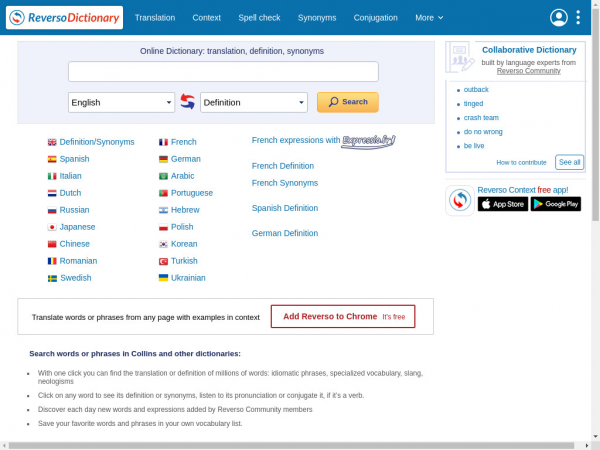Open the 'crash team' dictionary entry
Viewport: 600px width, 450px height.
[x=481, y=118]
